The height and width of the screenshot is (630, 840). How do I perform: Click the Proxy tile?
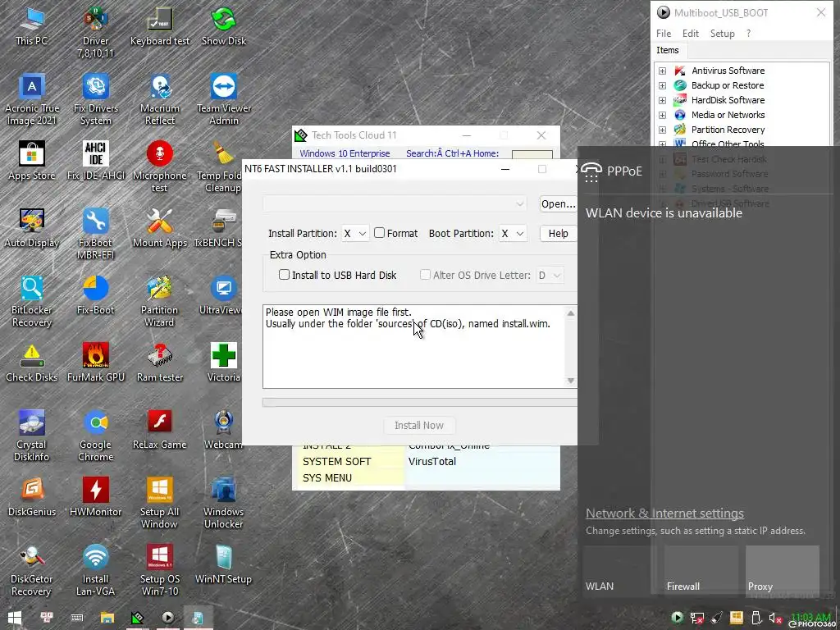pos(782,569)
